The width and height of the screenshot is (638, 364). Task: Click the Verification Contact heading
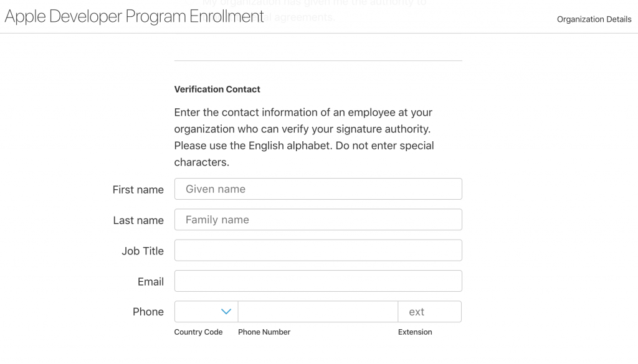pyautogui.click(x=217, y=89)
